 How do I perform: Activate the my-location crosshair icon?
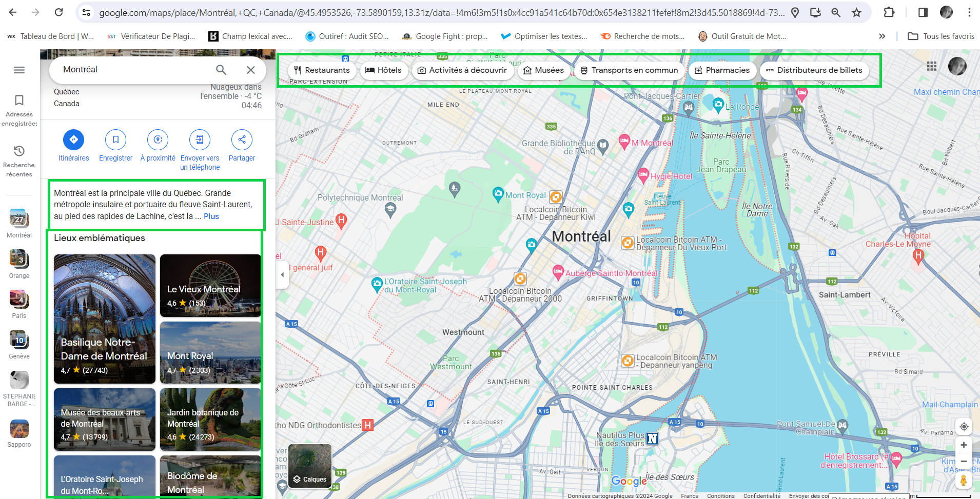(964, 426)
